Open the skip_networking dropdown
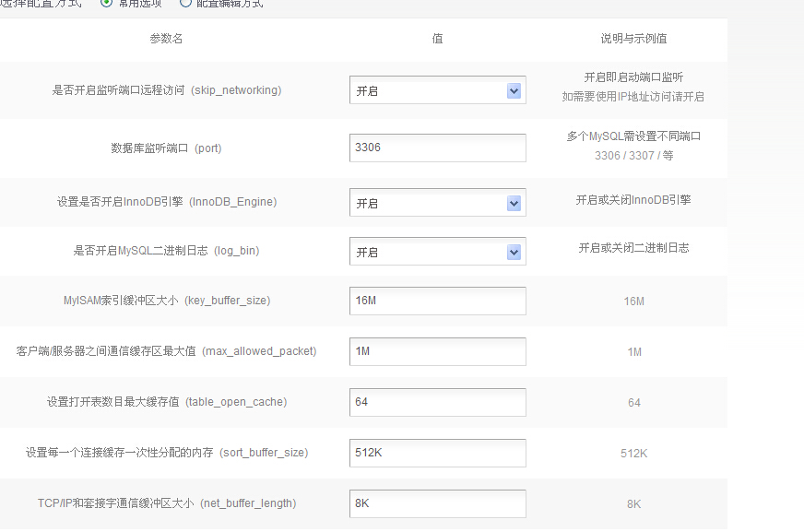804x532 pixels. (x=437, y=90)
